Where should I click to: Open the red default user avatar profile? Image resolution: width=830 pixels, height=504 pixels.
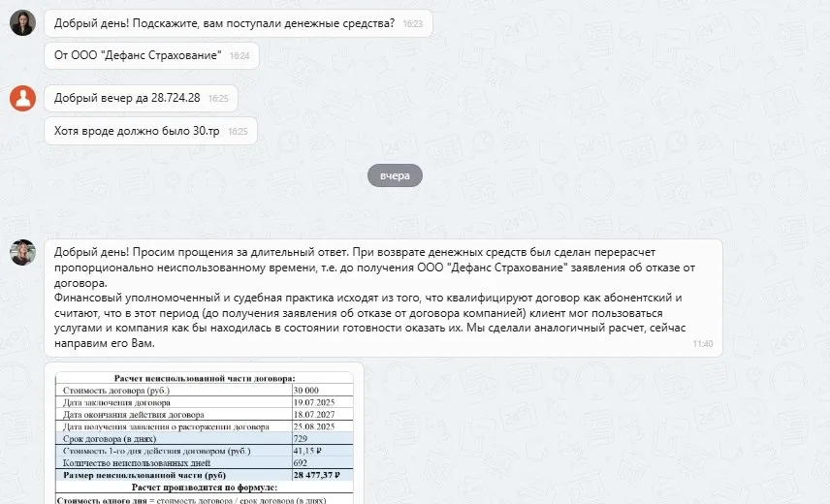[22, 98]
